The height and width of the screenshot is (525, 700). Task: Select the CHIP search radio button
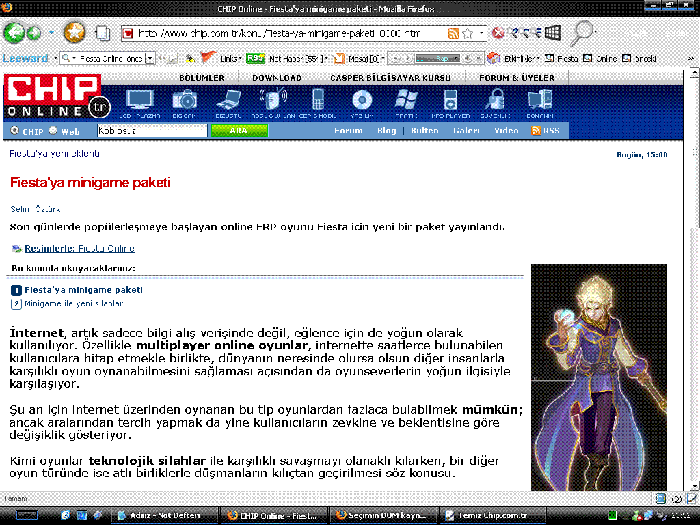point(15,130)
